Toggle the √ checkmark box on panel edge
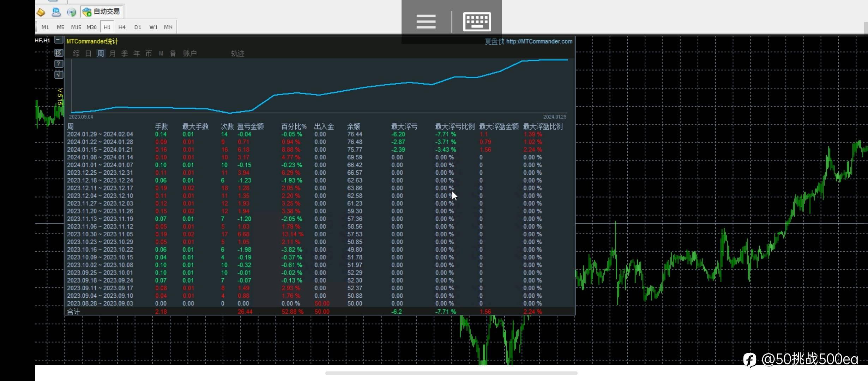Screen dimensions: 868x381 point(59,75)
